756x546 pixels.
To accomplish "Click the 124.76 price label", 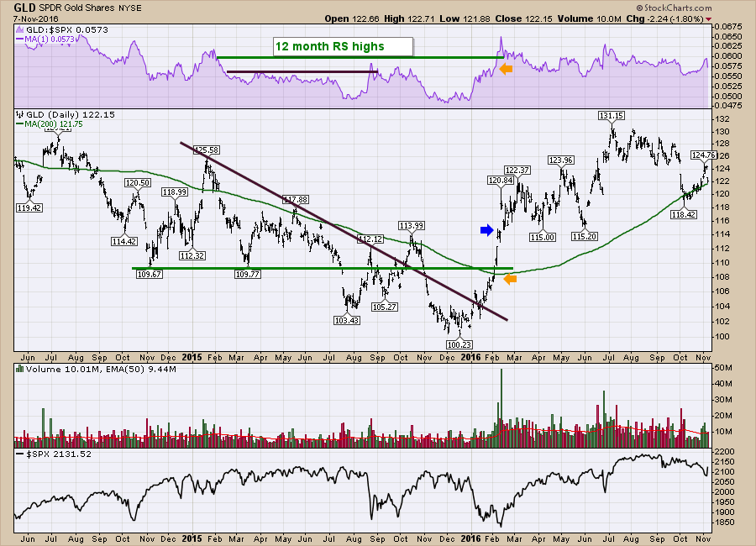I will coord(704,155).
